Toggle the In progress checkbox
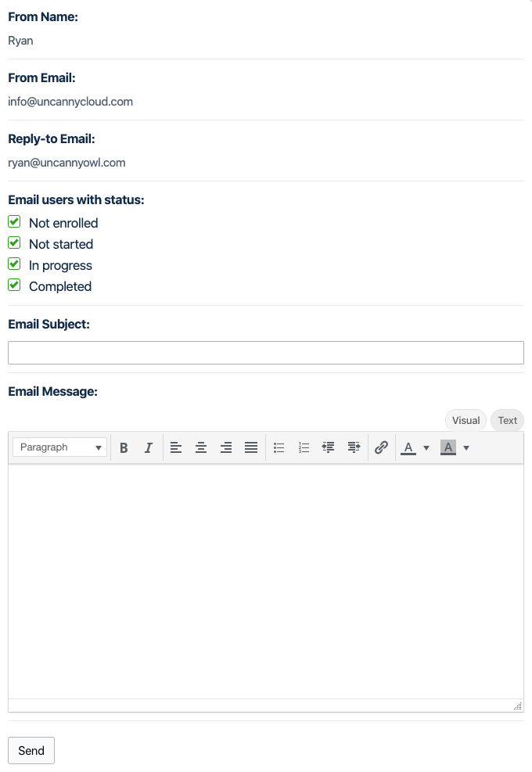This screenshot has width=532, height=772. point(14,264)
